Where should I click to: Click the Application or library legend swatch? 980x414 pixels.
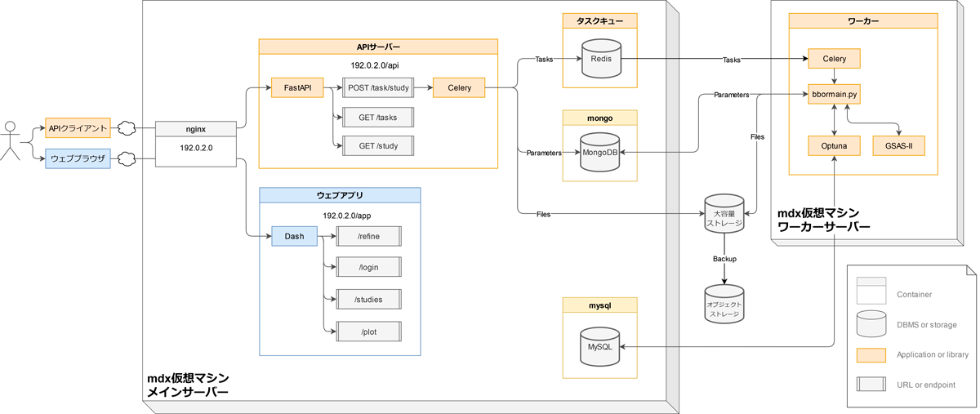(871, 355)
